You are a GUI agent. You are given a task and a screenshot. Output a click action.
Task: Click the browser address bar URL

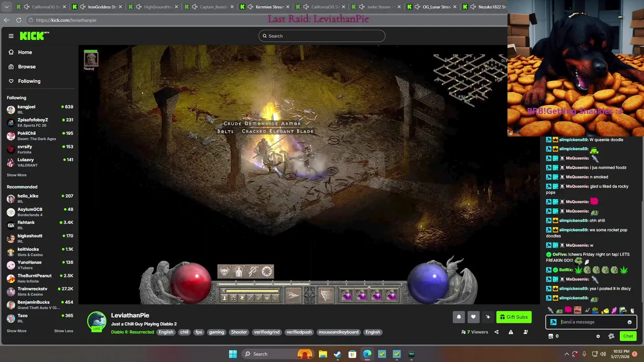[x=66, y=20]
